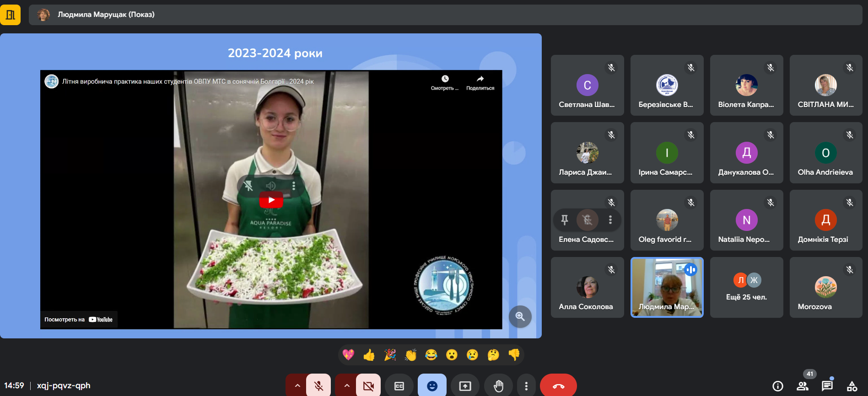Send the thumbs up reaction emoji
The width and height of the screenshot is (868, 396).
(369, 355)
